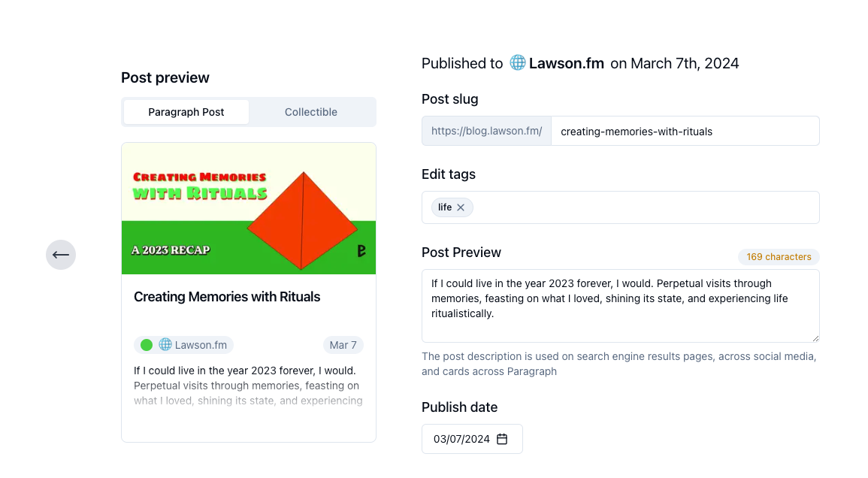This screenshot has width=868, height=478.
Task: Edit the Post Preview description text
Action: [x=621, y=306]
